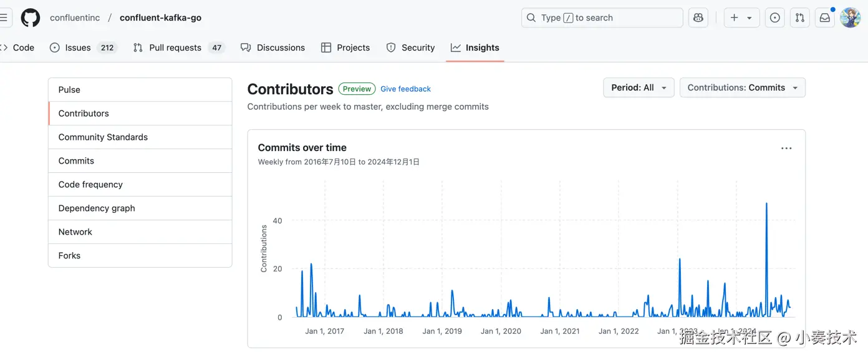The width and height of the screenshot is (868, 357).
Task: Open the confluent-kafka-go repository link
Action: tap(160, 17)
